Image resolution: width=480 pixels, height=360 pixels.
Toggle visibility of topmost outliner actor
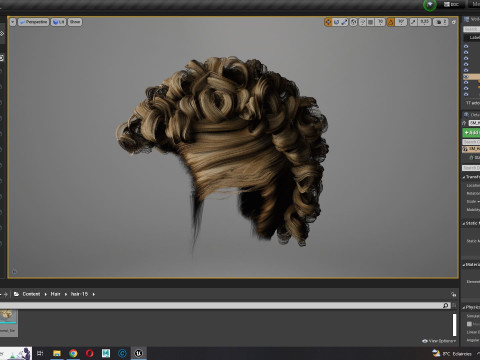[x=466, y=46]
